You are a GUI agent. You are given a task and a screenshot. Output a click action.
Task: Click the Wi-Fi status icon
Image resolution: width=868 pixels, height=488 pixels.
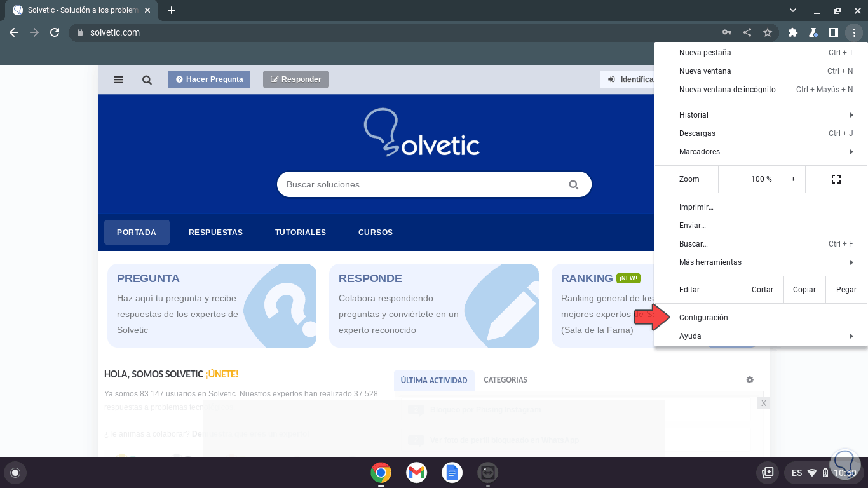point(812,473)
